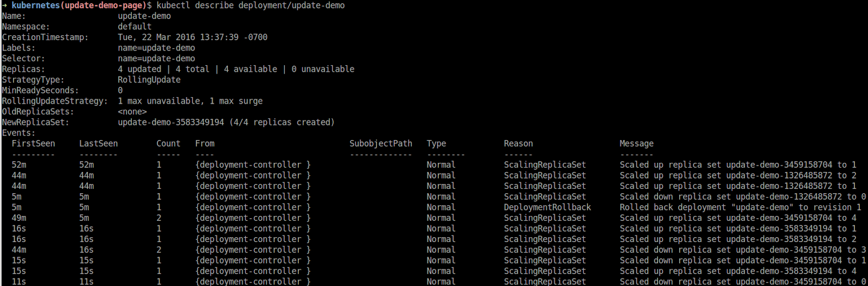868x286 pixels.
Task: Click the RollingUpdate strategy type value
Action: tap(149, 80)
